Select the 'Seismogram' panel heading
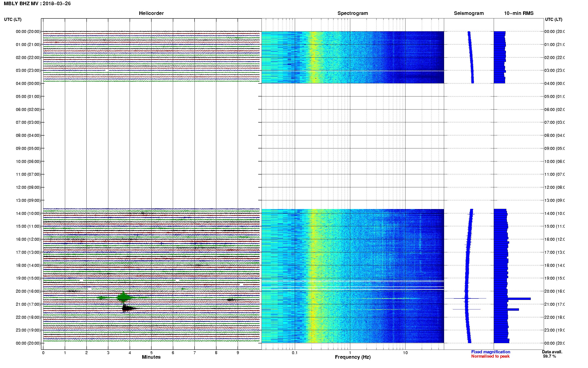Viewport: 588px width, 368px height. (469, 13)
